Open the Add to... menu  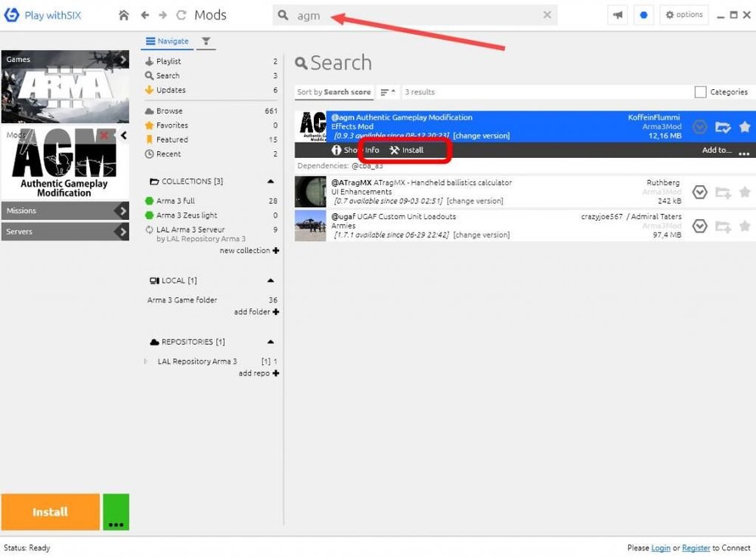pyautogui.click(x=717, y=150)
